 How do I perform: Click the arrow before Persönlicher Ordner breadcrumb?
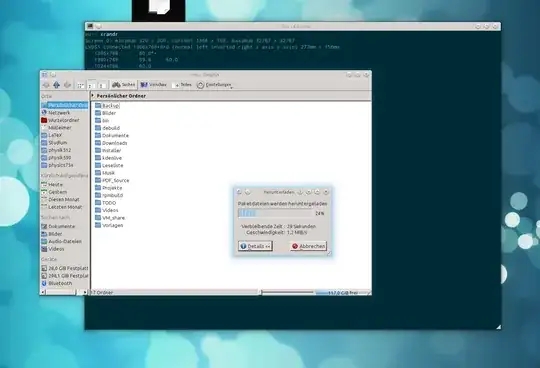tap(93, 96)
